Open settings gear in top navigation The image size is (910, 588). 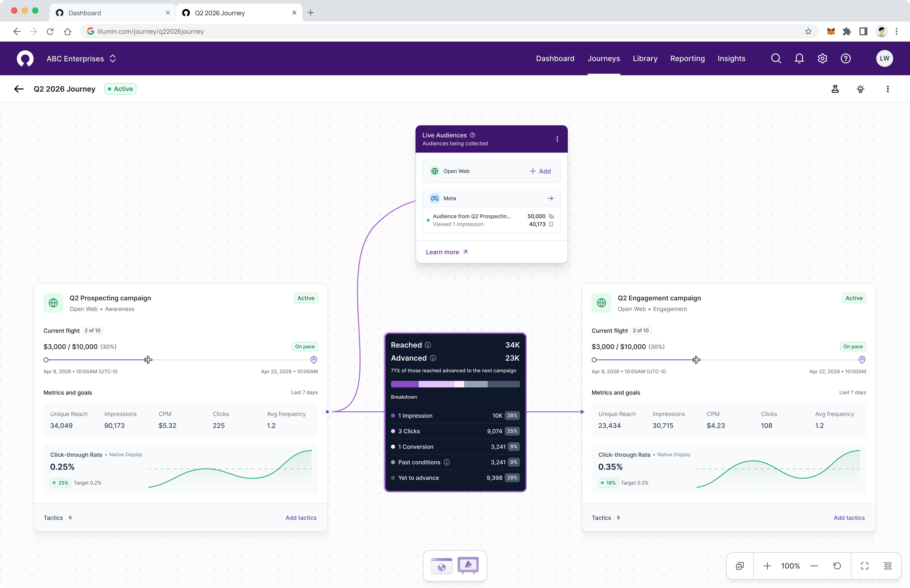pyautogui.click(x=822, y=58)
